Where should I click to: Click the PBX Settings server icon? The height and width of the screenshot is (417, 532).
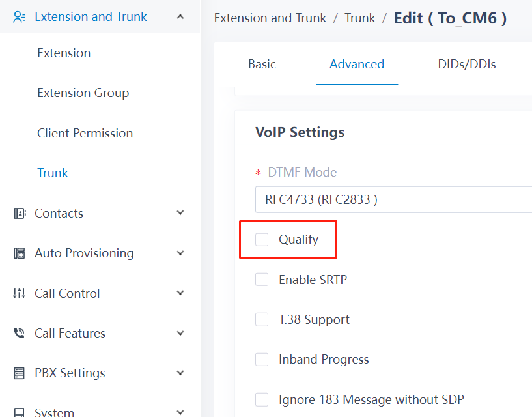pos(20,373)
